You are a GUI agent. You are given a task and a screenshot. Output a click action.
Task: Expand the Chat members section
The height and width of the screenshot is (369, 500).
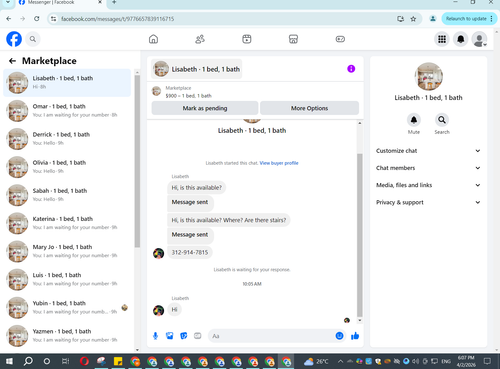point(428,168)
